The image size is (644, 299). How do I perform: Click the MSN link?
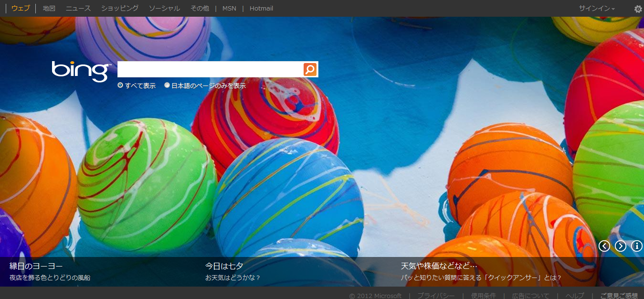229,9
